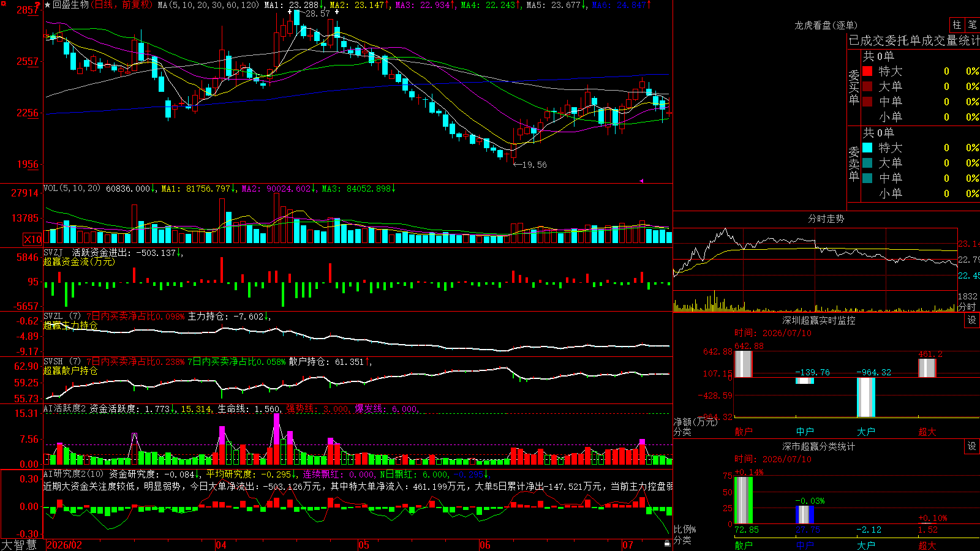Click the 龙虎看盘(逐单) panel title
980x551 pixels.
pos(826,25)
